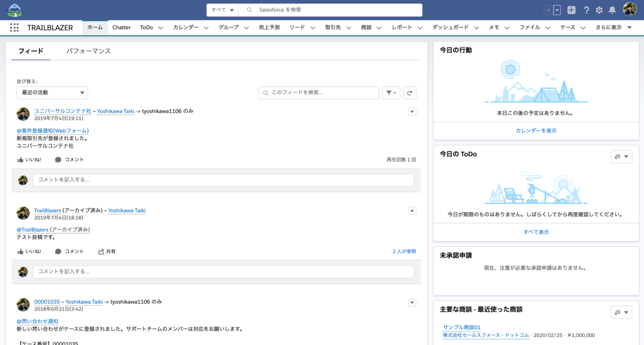Refresh the feed with the refresh icon

pos(409,92)
